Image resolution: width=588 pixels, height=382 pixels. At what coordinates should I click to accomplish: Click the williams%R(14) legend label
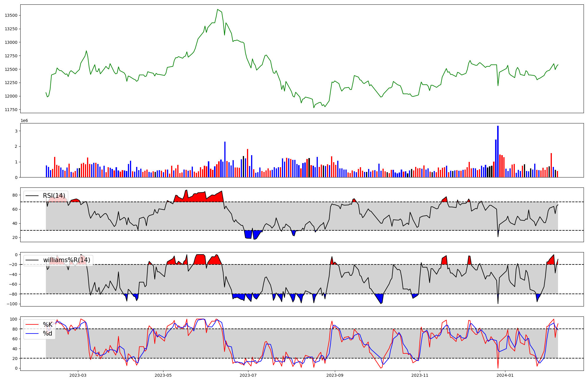66,260
